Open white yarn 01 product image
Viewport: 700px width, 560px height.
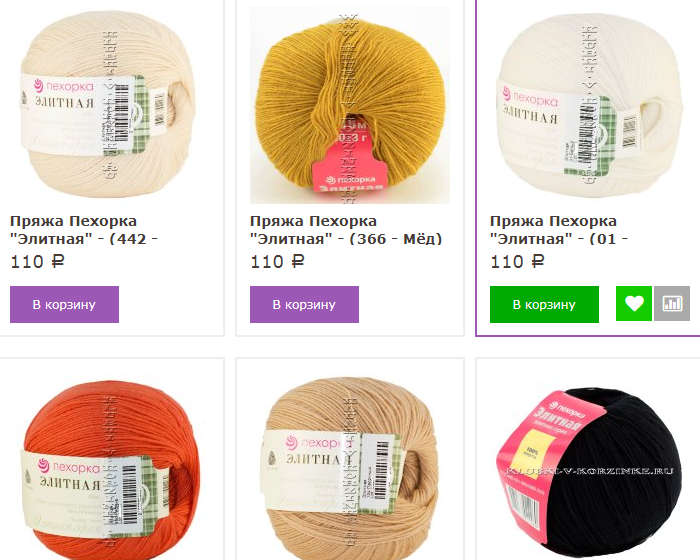(589, 105)
